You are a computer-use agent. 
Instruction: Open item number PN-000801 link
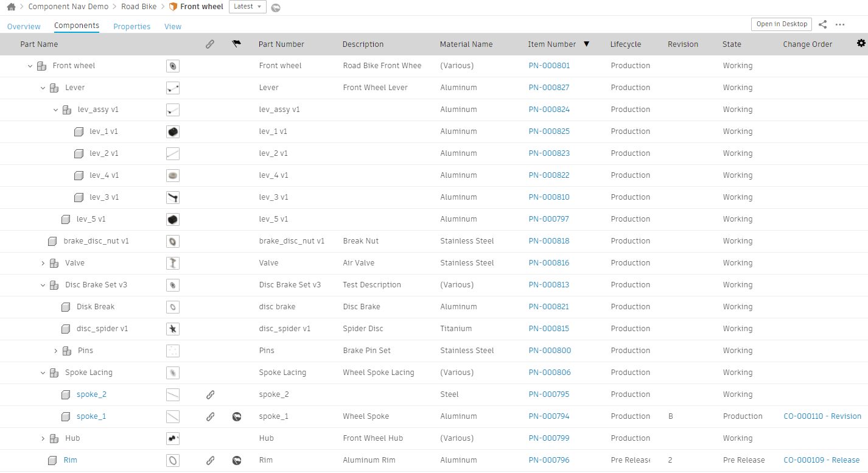549,66
